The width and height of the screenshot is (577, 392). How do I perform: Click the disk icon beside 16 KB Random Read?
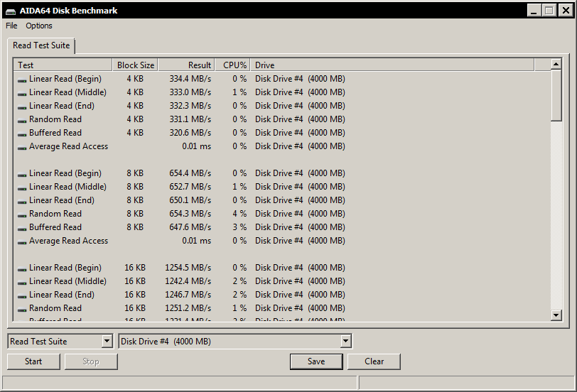pos(22,309)
